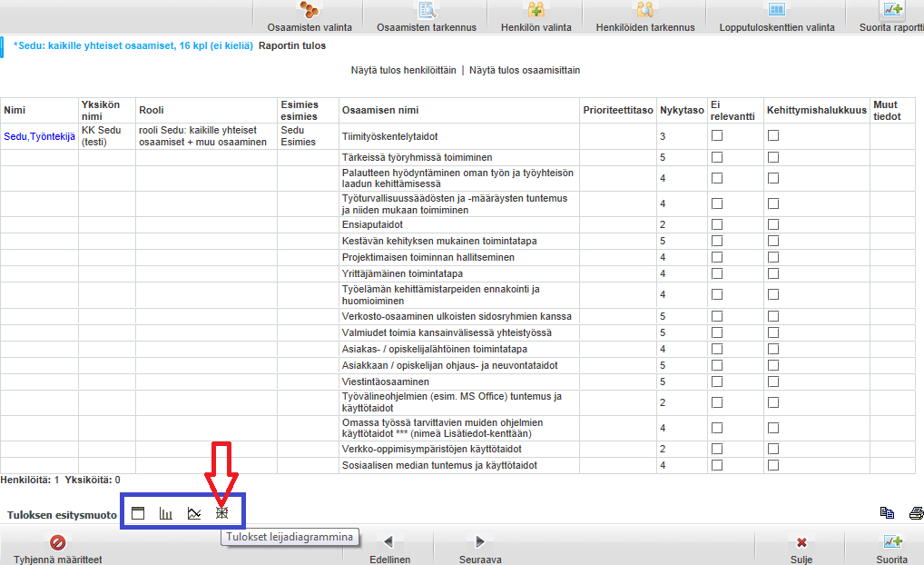Viewport: 924px width, 565px height.
Task: Click the Sedu kaikille yhteiset osaamiset title
Action: pos(133,45)
